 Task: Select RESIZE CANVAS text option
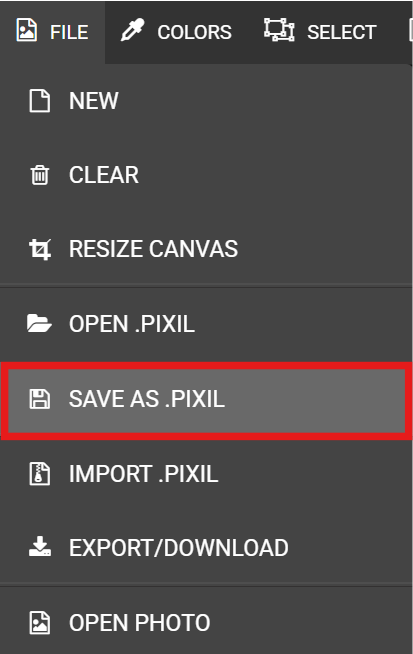coord(154,249)
